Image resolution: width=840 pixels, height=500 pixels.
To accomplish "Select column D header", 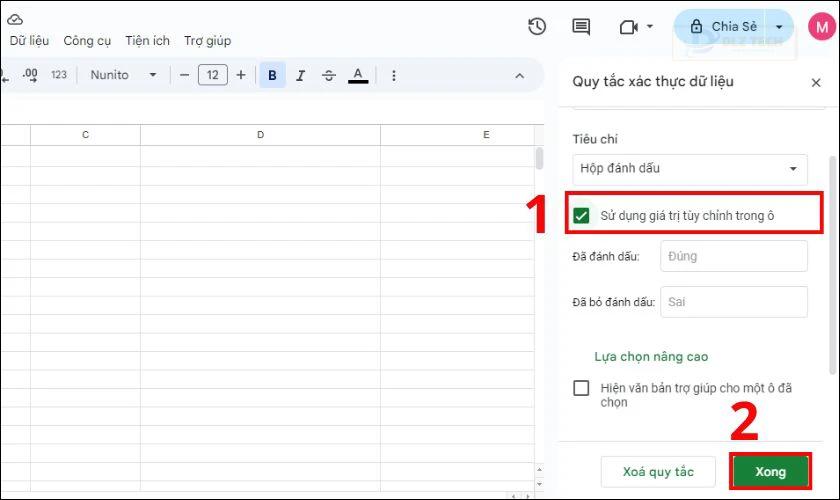I will pos(260,135).
